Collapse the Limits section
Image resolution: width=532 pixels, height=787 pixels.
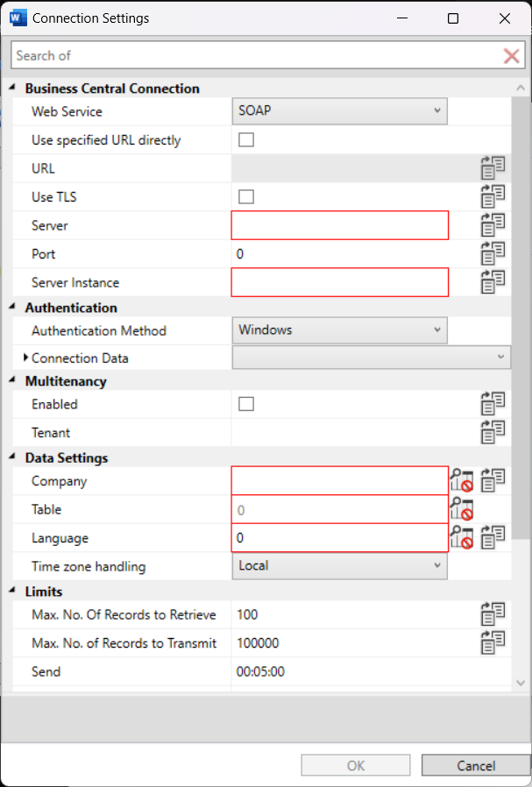[12, 591]
